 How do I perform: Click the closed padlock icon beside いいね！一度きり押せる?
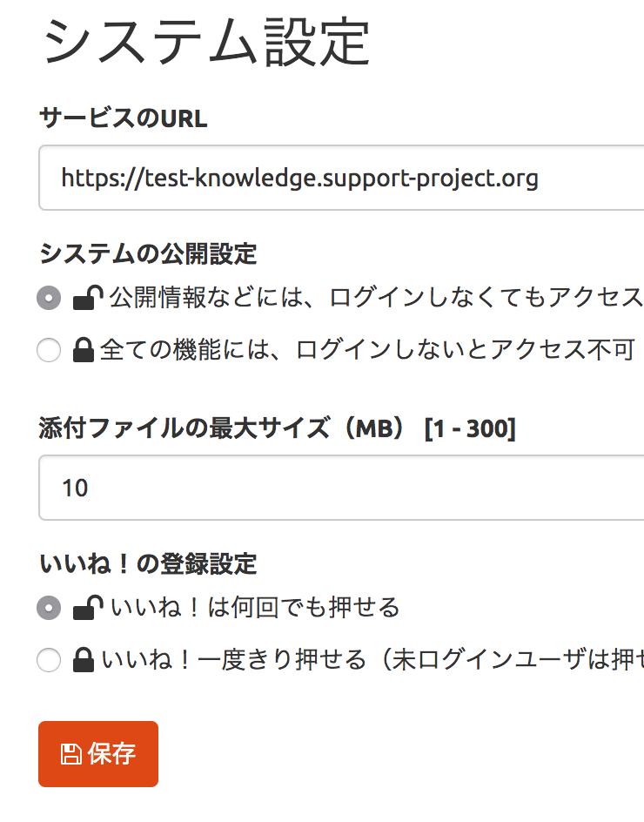[x=83, y=660]
